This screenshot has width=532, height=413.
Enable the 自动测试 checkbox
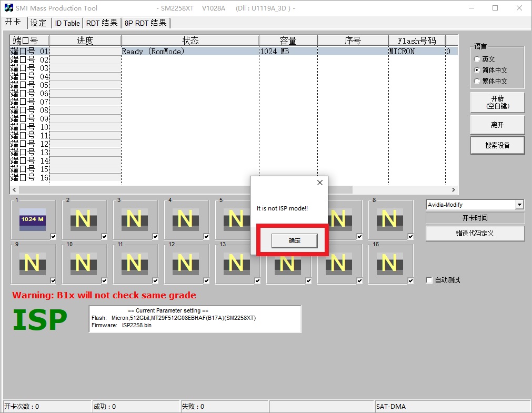click(x=429, y=280)
